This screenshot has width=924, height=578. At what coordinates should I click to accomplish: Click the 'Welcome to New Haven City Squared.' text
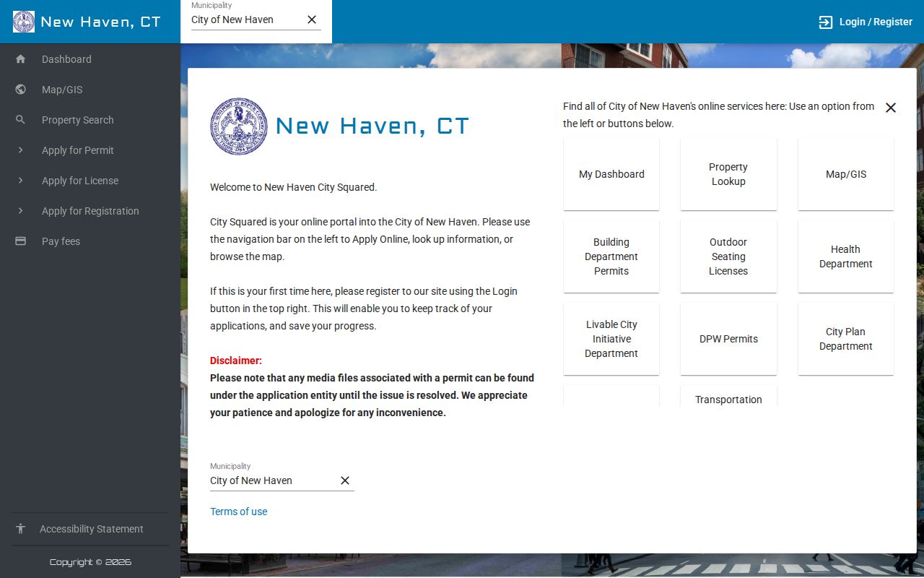point(294,187)
